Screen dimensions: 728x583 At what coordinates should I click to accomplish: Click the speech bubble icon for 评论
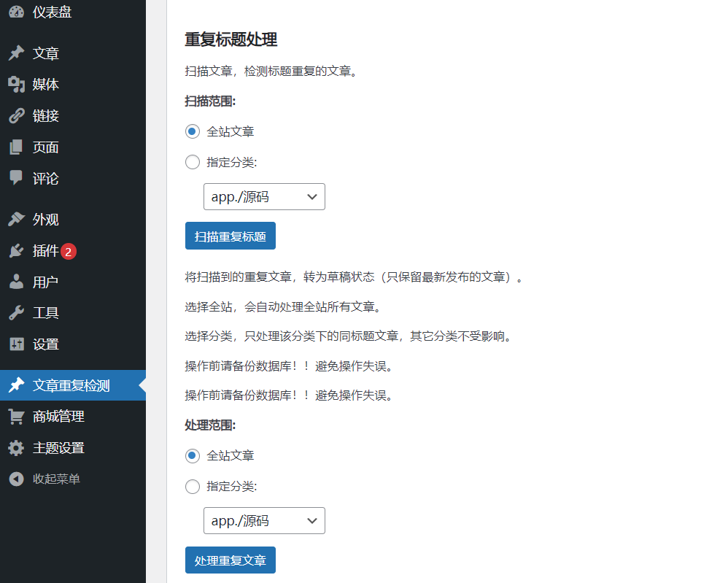pyautogui.click(x=16, y=178)
